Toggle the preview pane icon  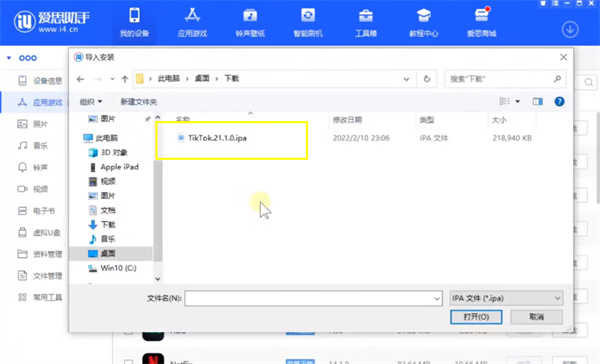click(538, 101)
